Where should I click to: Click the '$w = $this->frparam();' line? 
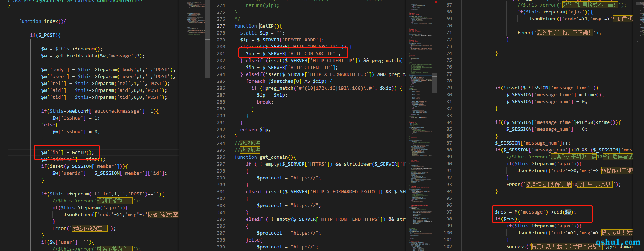[72, 49]
